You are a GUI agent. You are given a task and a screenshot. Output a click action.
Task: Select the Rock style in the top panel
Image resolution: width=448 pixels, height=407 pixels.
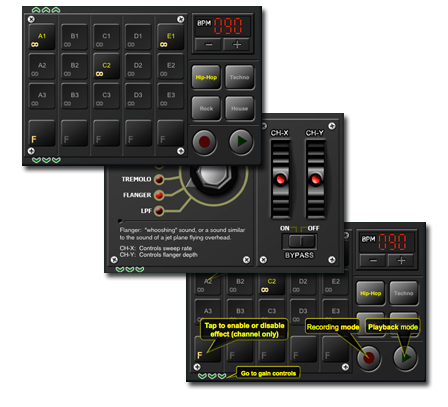pos(206,108)
